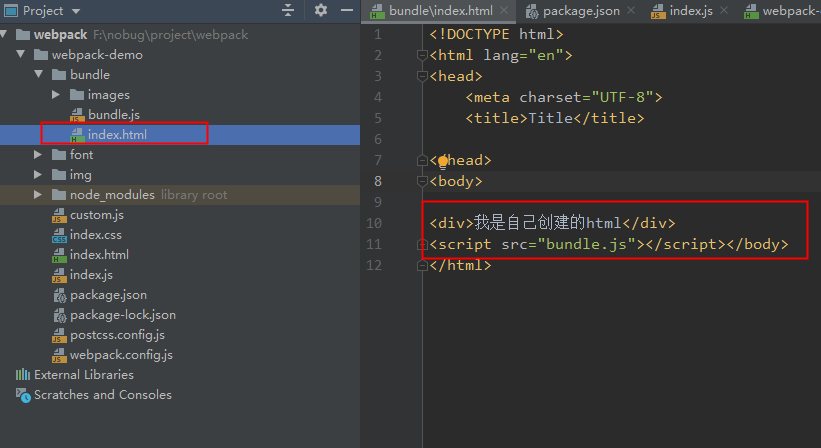Click the index.css file type icon
Viewport: 821px width, 448px height.
(x=59, y=235)
